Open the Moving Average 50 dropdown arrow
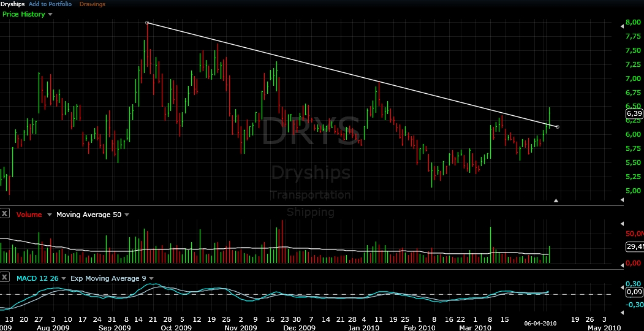 coord(126,215)
